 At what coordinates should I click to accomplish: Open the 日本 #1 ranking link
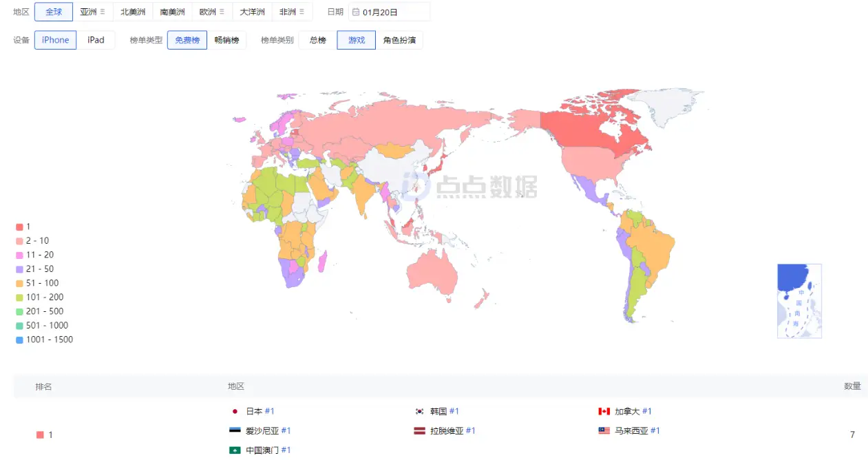(269, 411)
